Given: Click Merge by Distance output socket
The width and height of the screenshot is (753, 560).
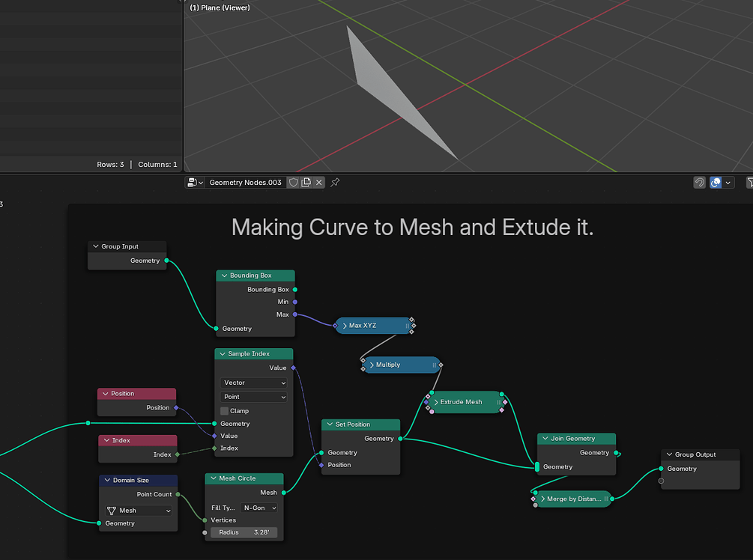Looking at the screenshot, I should pos(612,499).
